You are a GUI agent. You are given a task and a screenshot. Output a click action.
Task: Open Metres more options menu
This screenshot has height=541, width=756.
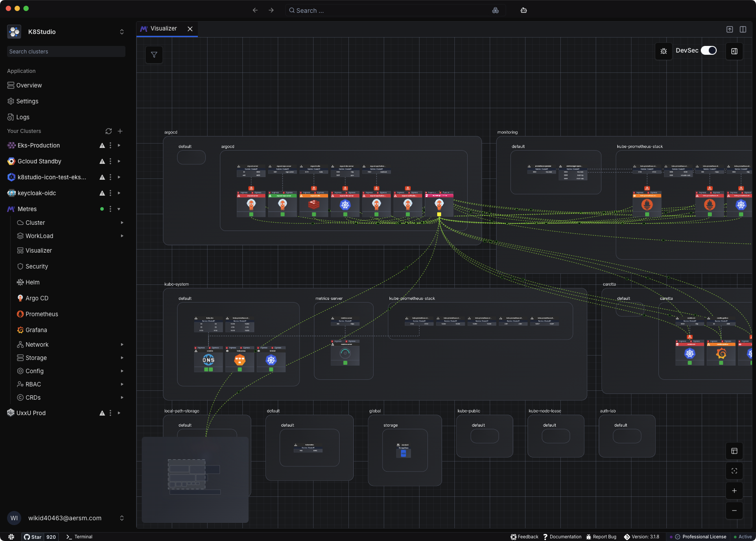coord(110,209)
